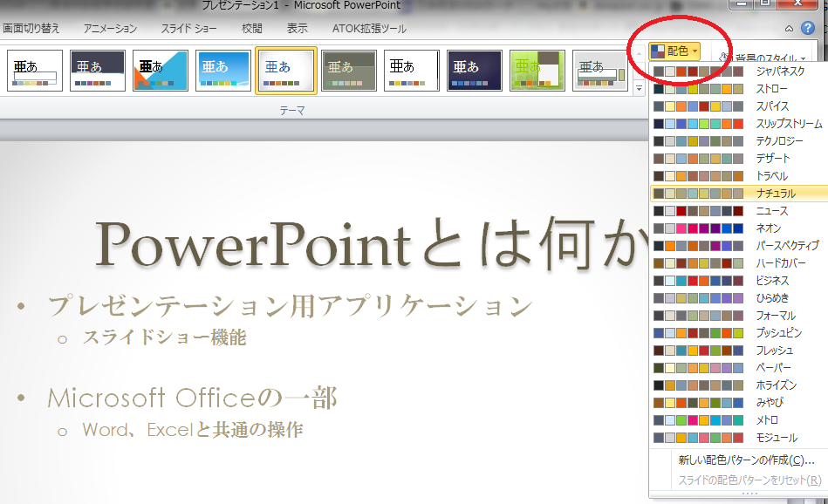Select the メトロ color scheme
This screenshot has height=504, width=828.
click(739, 419)
